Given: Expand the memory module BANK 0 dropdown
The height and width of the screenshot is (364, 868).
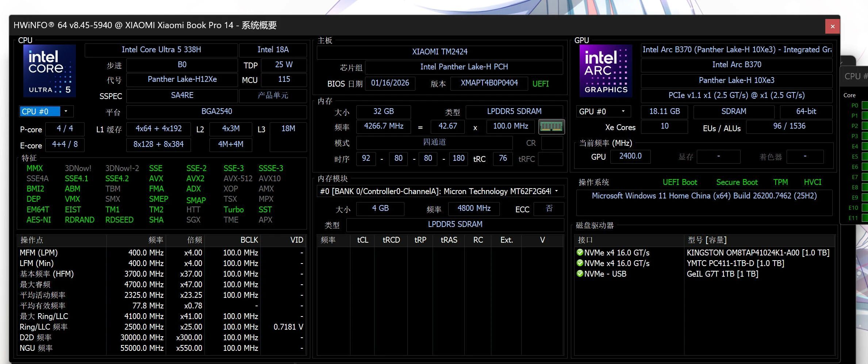Looking at the screenshot, I should coord(440,191).
